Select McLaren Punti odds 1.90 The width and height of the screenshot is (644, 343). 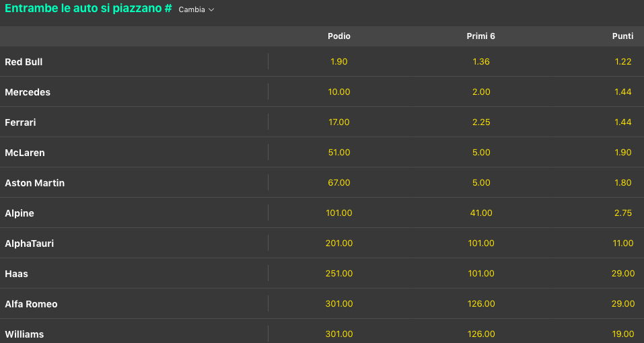pos(623,153)
